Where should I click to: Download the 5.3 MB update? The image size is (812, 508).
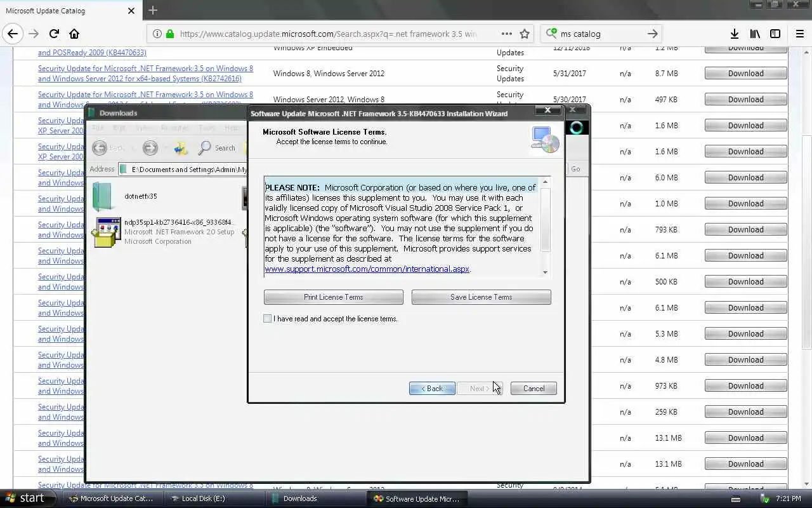click(x=745, y=334)
